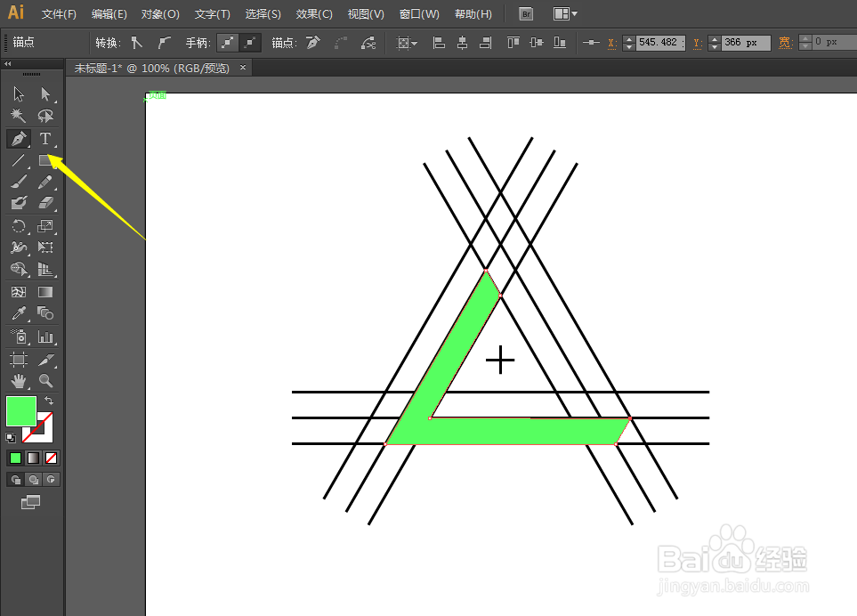Select the Pen tool
Viewport: 857px width, 616px height.
19,139
